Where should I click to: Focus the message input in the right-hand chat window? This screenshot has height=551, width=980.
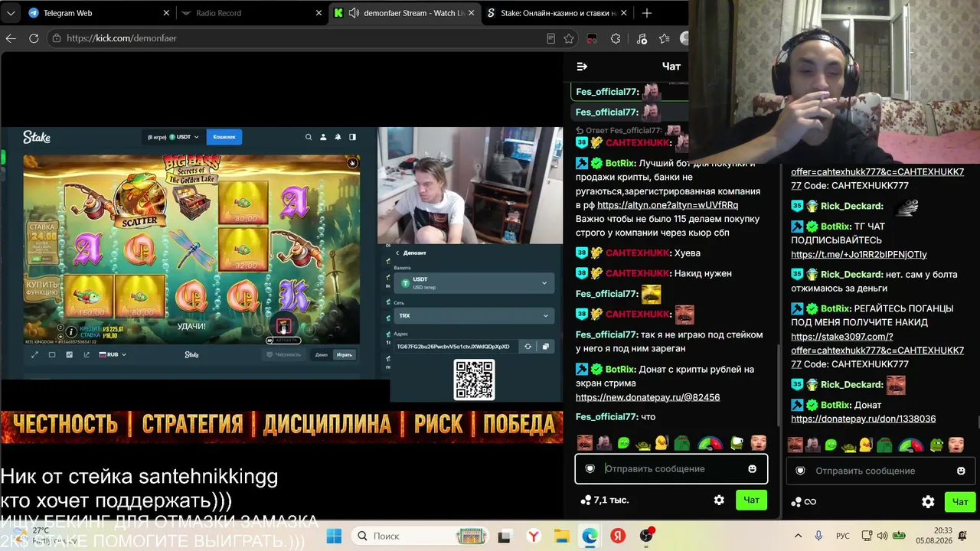click(x=880, y=471)
